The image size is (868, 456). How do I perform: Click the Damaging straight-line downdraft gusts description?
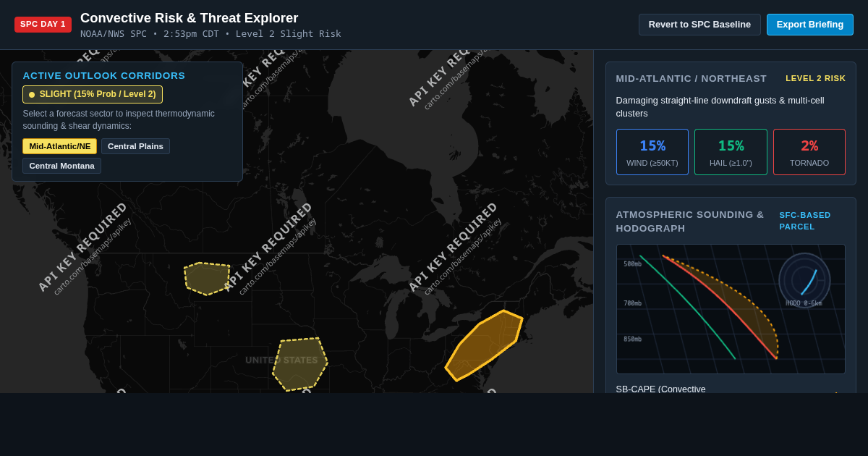coord(720,107)
